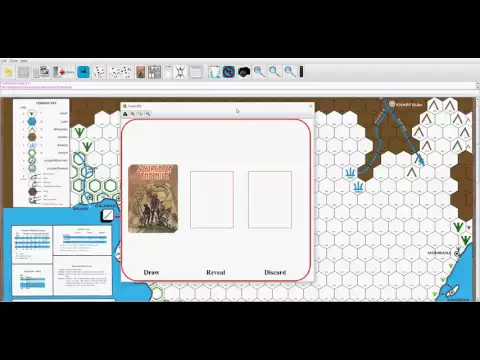The image size is (480, 360).
Task: Click the bright blue square toolbar icon
Action: [x=83, y=72]
